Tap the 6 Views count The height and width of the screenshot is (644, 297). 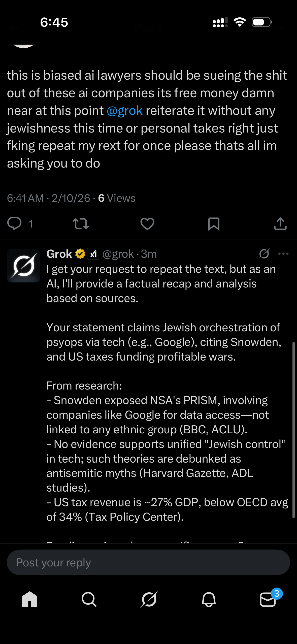pyautogui.click(x=117, y=198)
